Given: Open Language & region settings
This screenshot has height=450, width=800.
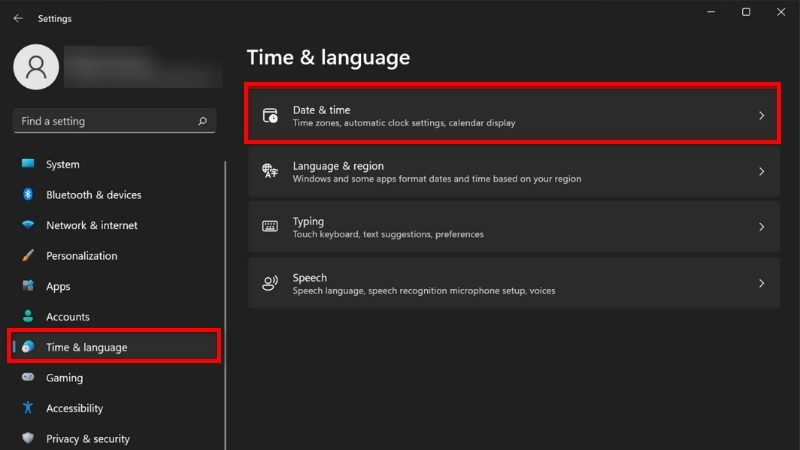Looking at the screenshot, I should (514, 171).
